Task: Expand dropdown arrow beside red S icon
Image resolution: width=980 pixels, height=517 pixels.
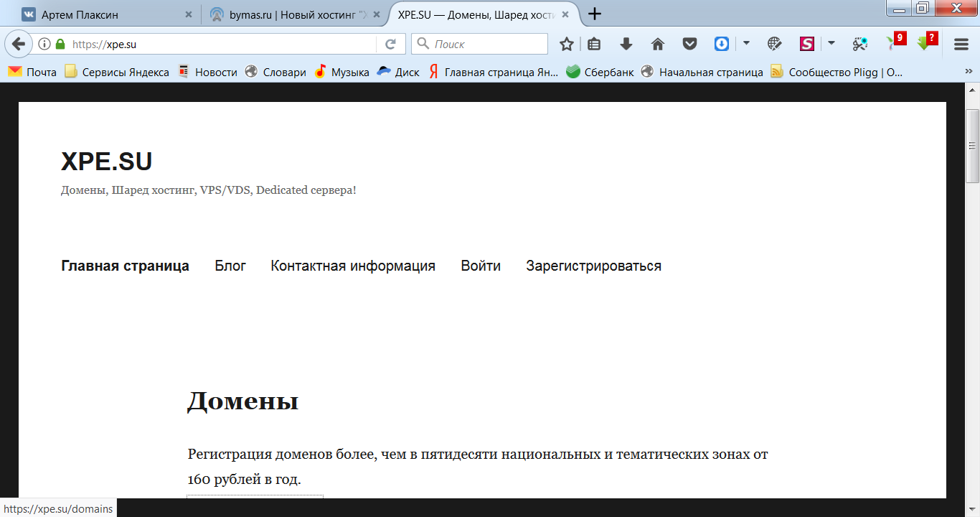Action: point(831,44)
